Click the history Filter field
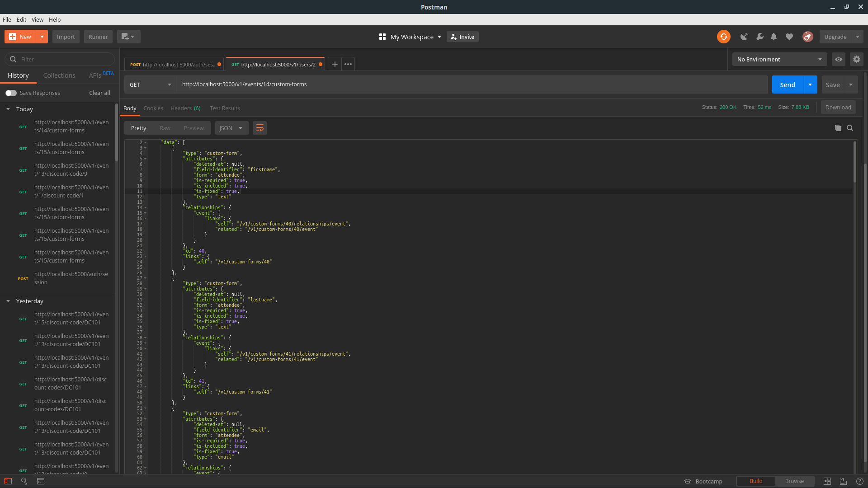The height and width of the screenshot is (488, 868). (60, 59)
